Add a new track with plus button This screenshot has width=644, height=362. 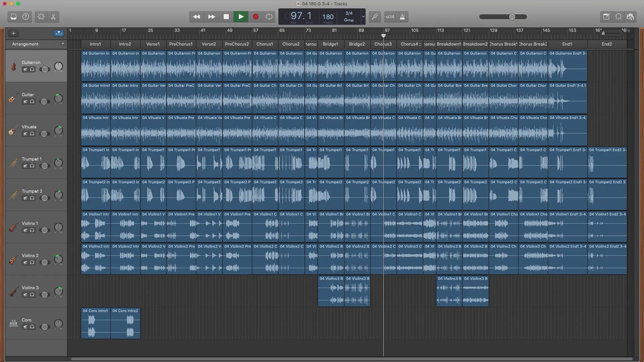(x=13, y=33)
